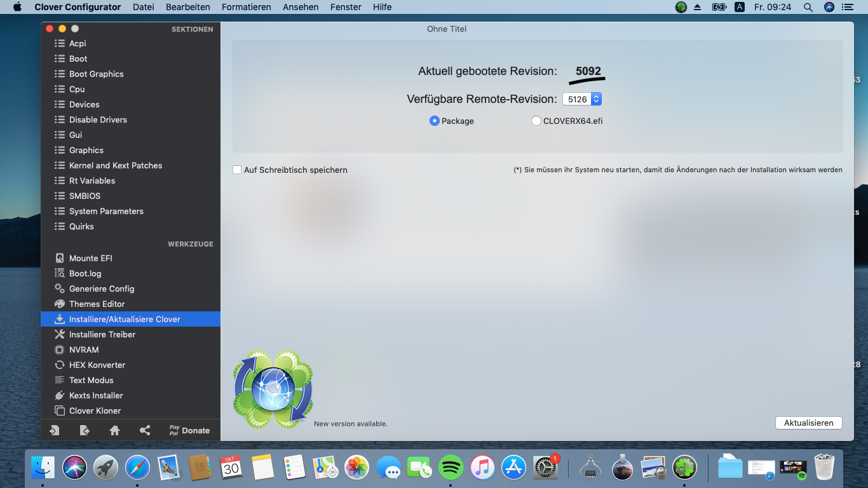Image resolution: width=868 pixels, height=488 pixels.
Task: Open the Apple menu
Action: click(x=17, y=7)
